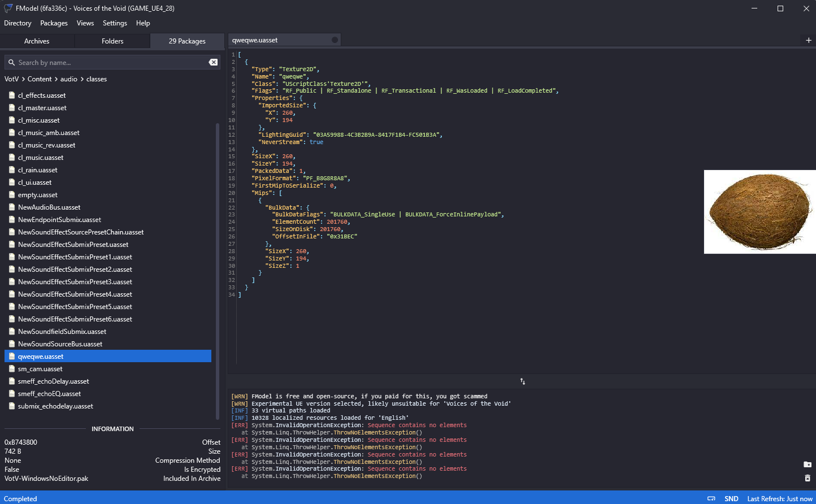Image resolution: width=816 pixels, height=504 pixels.
Task: Click the file icon next to cl_master.uasset
Action: coord(12,108)
